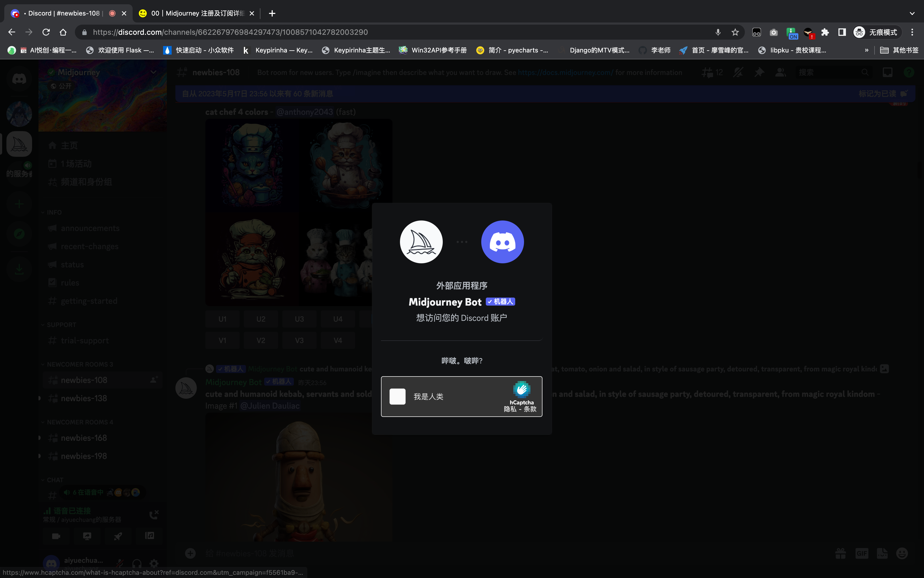
Task: Open the inbox icon in header
Action: [x=887, y=72]
